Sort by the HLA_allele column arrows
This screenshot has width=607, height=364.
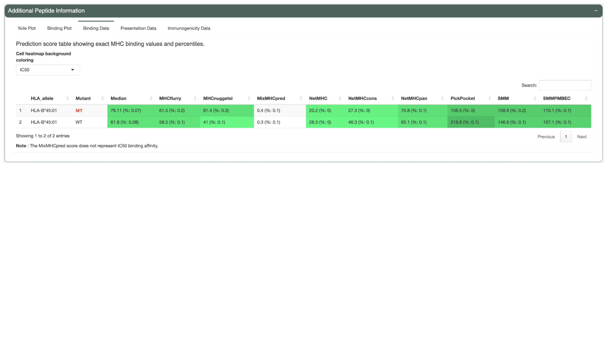tap(67, 98)
